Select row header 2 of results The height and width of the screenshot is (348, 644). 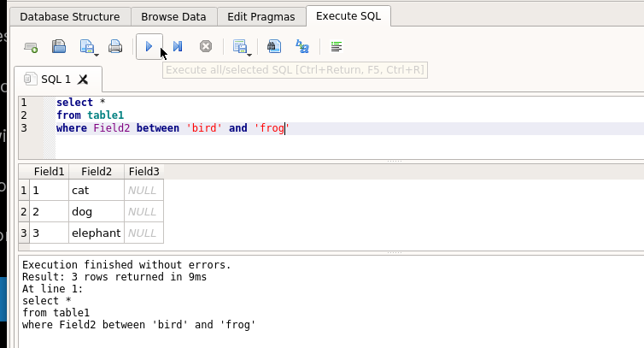click(x=24, y=211)
